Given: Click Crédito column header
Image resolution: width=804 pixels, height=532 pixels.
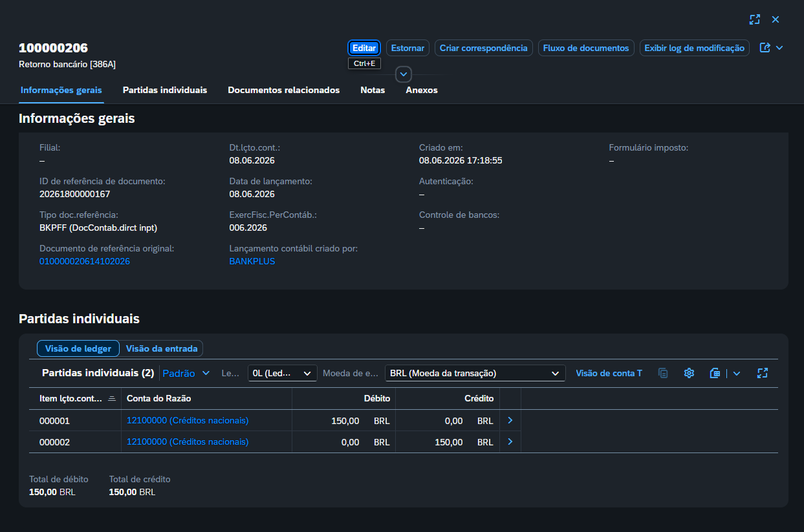Looking at the screenshot, I should pos(448,398).
